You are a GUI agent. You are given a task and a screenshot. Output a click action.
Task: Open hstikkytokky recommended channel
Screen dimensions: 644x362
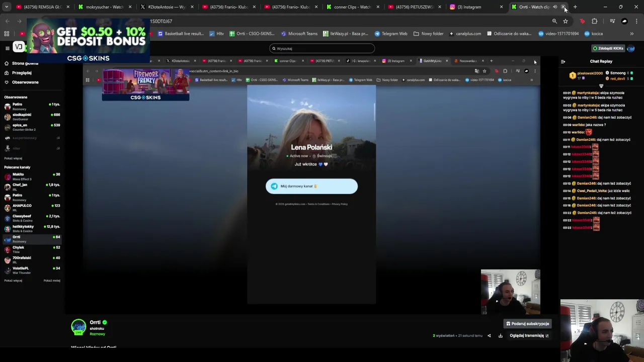pyautogui.click(x=32, y=229)
